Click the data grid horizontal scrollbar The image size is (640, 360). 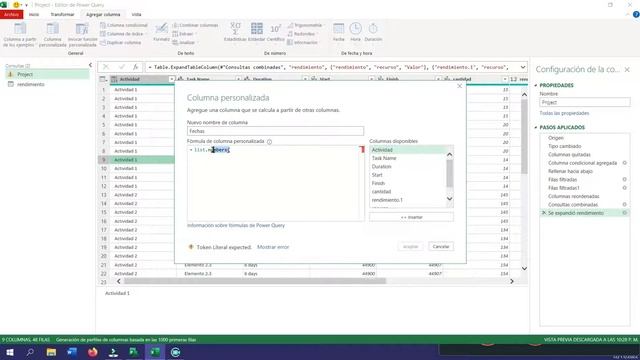(x=255, y=281)
